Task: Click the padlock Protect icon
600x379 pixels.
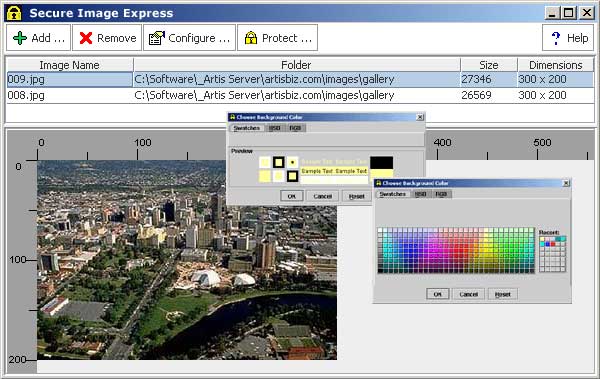Action: pos(251,38)
